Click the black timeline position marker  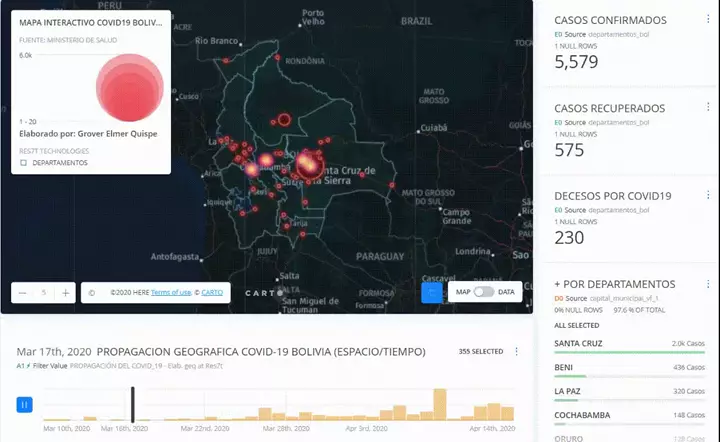pyautogui.click(x=133, y=404)
